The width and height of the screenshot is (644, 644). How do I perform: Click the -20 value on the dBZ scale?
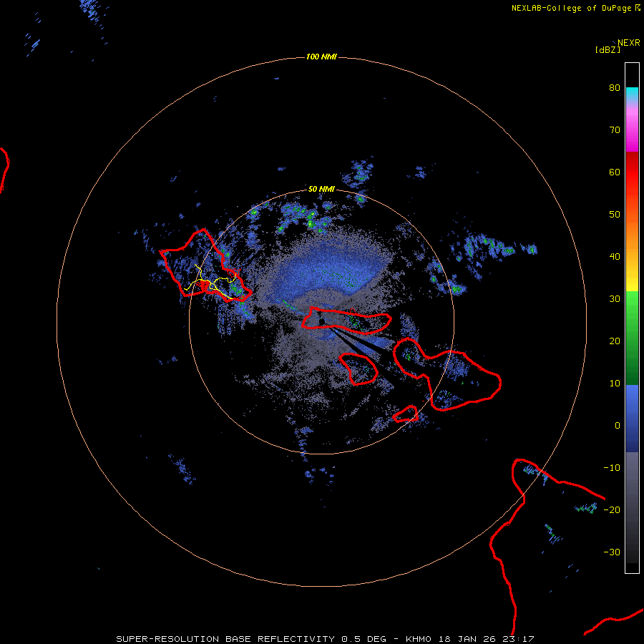coord(612,509)
